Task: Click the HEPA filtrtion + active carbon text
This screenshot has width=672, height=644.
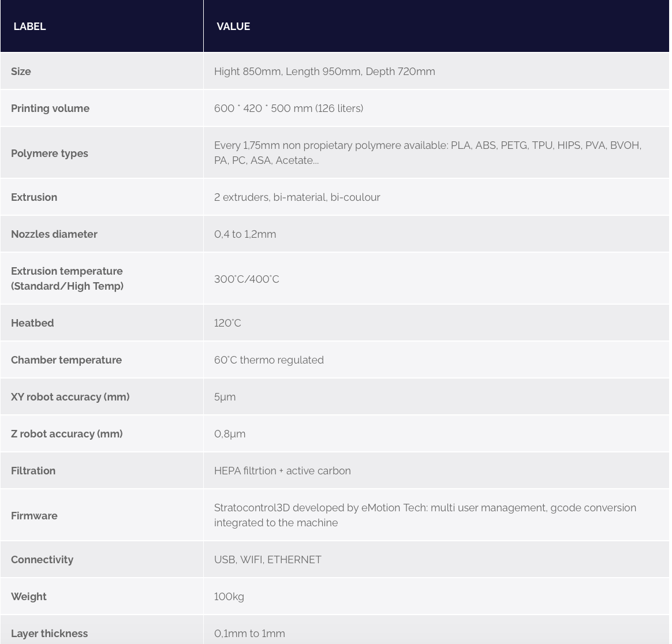Action: [282, 470]
